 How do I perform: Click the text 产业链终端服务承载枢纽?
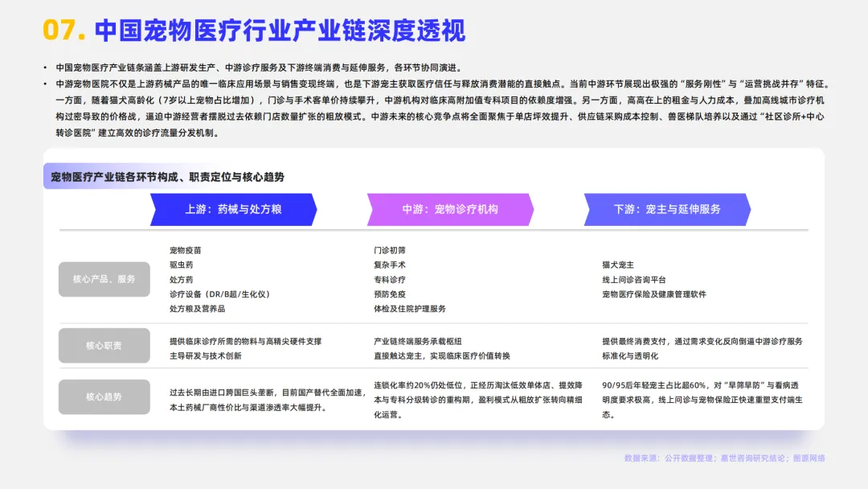pos(418,341)
